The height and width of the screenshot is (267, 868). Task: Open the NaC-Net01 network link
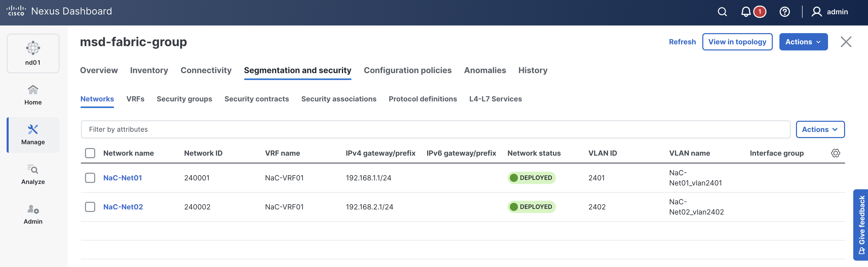coord(122,178)
